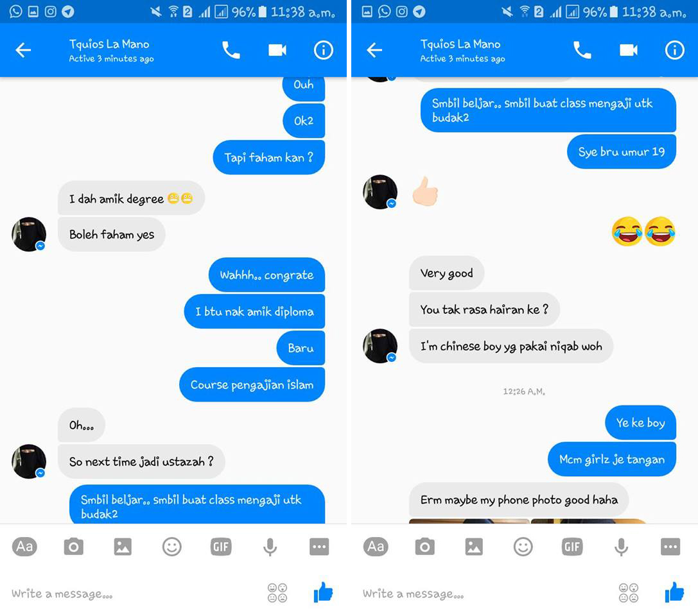This screenshot has height=616, width=698.
Task: Open image gallery in right chat toolbar
Action: tap(474, 546)
